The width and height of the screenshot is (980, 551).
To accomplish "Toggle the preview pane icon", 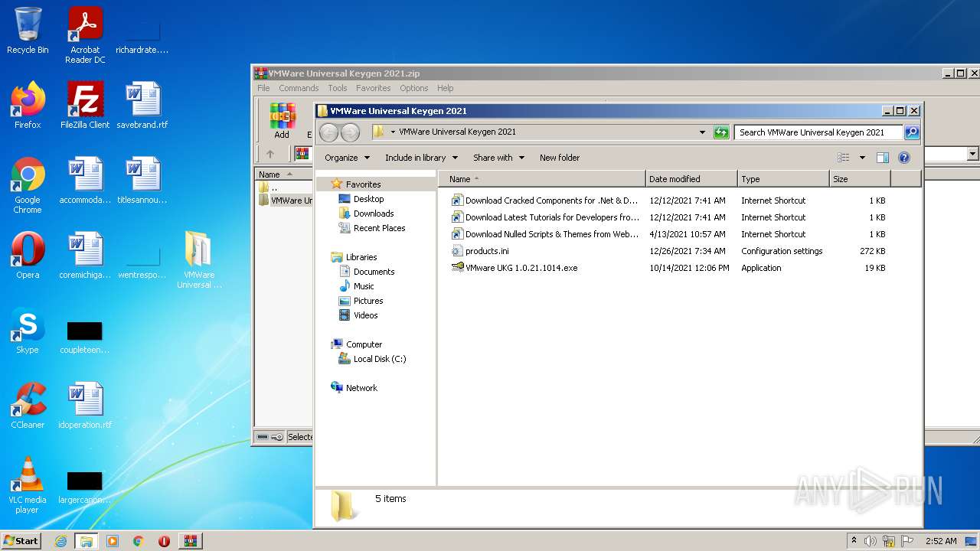I will tap(883, 158).
